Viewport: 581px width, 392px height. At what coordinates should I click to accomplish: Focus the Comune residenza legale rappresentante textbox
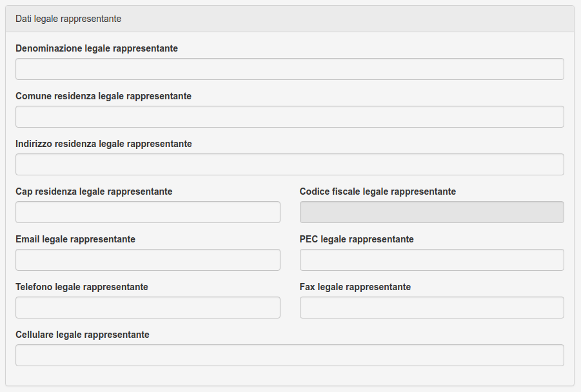290,117
